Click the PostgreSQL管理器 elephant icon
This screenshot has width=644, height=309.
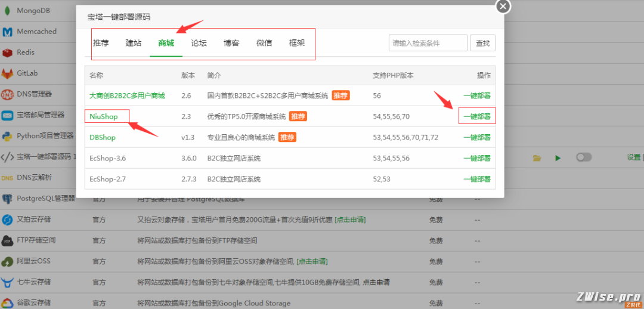(x=7, y=199)
